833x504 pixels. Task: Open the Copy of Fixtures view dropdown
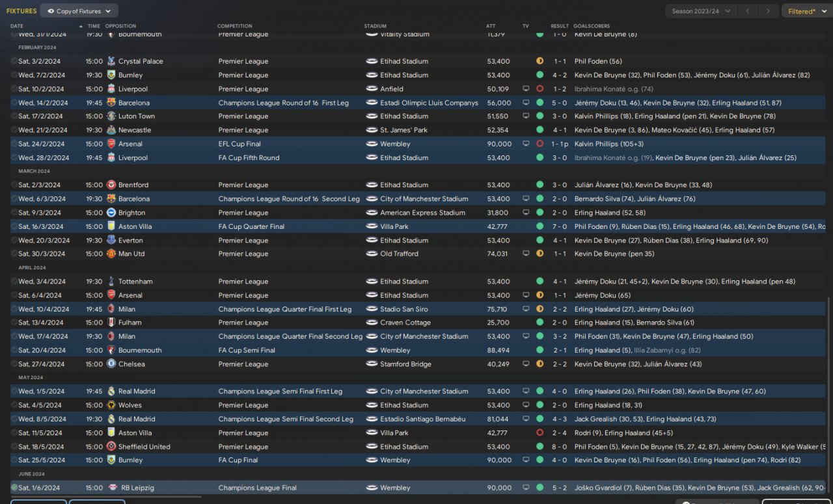(79, 11)
